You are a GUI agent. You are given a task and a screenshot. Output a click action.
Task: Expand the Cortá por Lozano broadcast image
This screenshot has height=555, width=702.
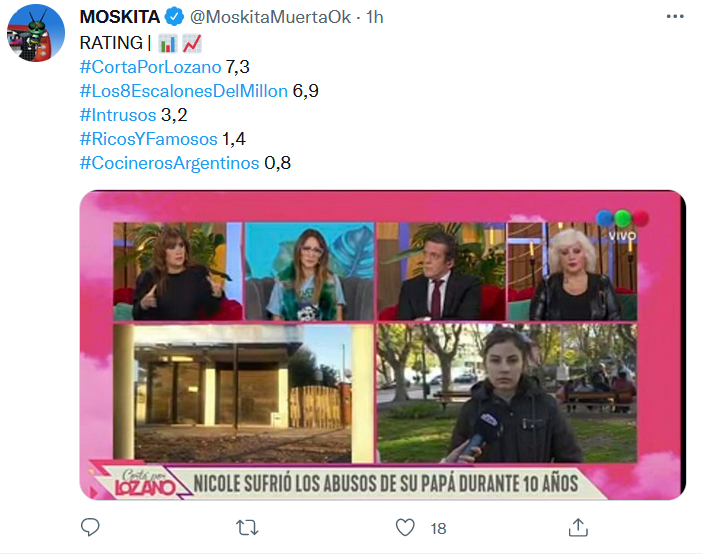383,345
